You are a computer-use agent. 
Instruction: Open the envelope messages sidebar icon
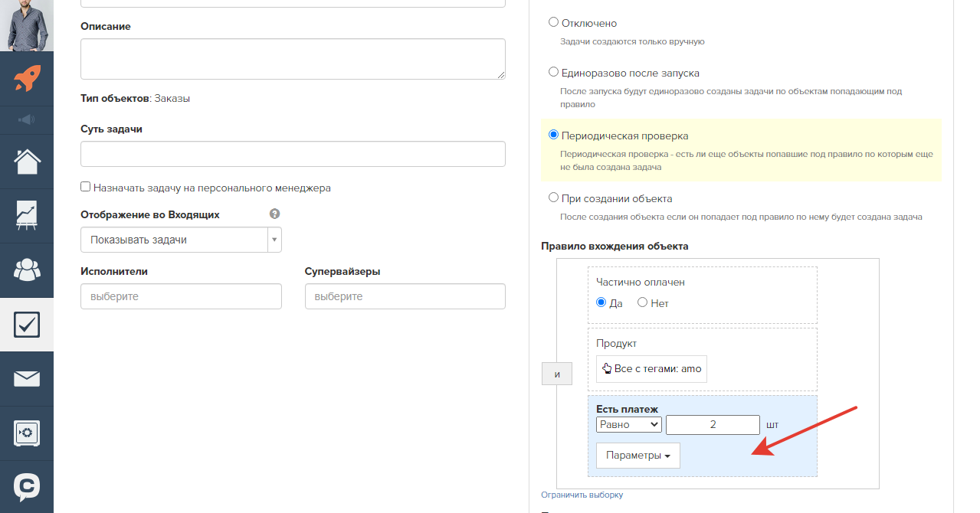(x=27, y=378)
